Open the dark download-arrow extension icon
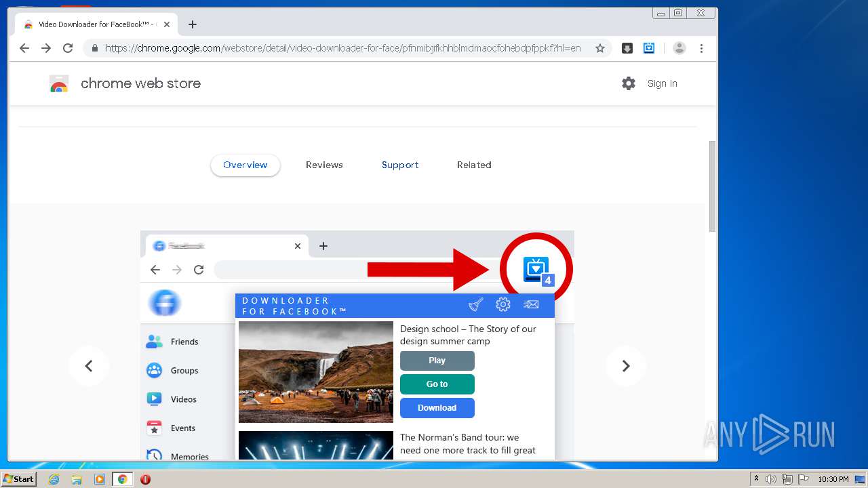 627,48
